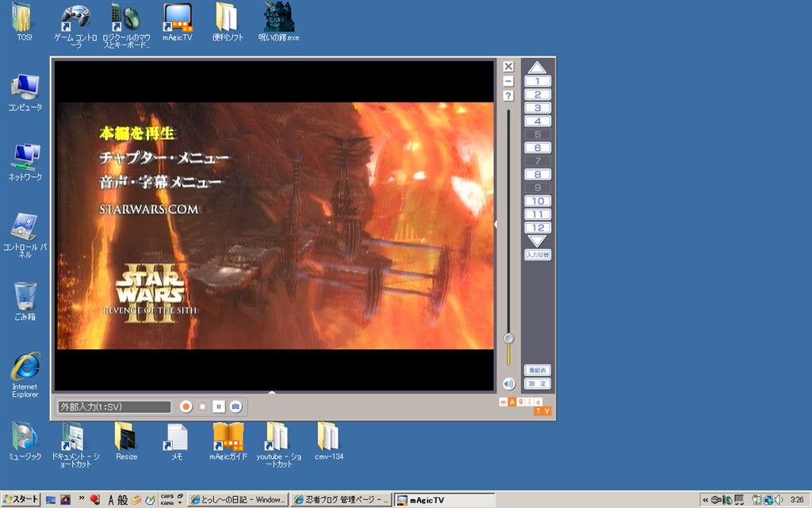
Task: Toggle the IME A input mode indicator
Action: [x=111, y=500]
